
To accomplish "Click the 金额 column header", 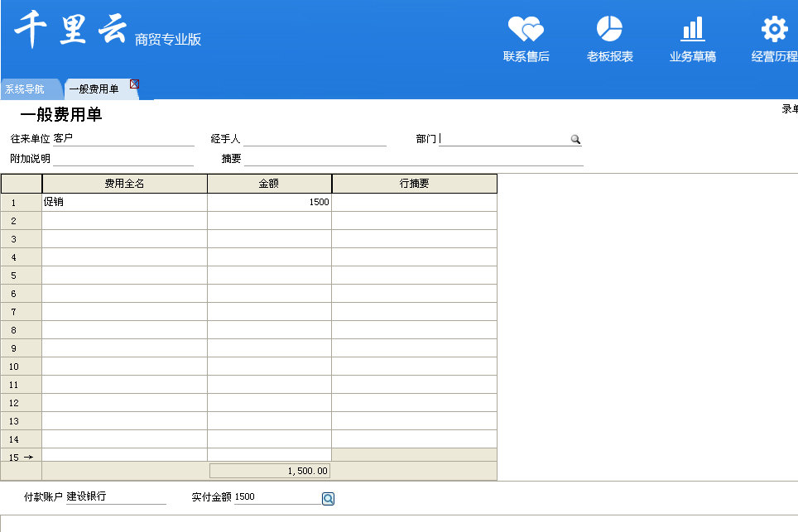I will pyautogui.click(x=269, y=184).
